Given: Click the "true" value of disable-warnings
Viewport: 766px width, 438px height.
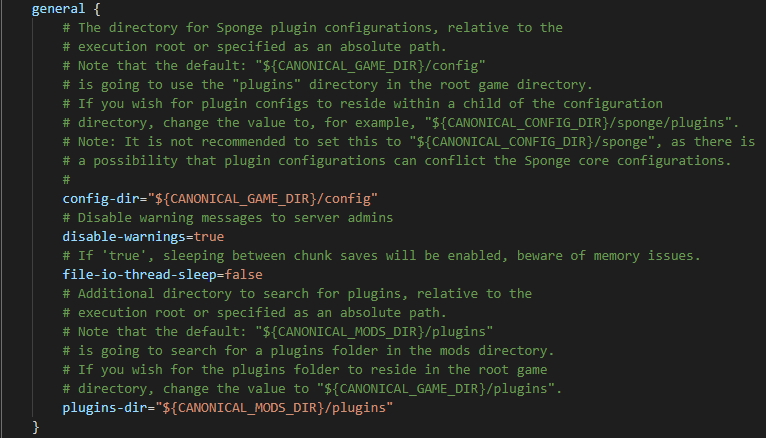Looking at the screenshot, I should click(x=208, y=237).
